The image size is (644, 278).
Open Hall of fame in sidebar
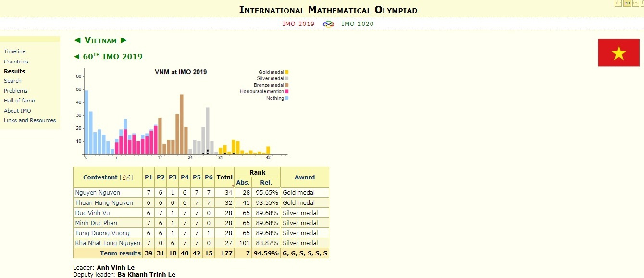point(19,101)
